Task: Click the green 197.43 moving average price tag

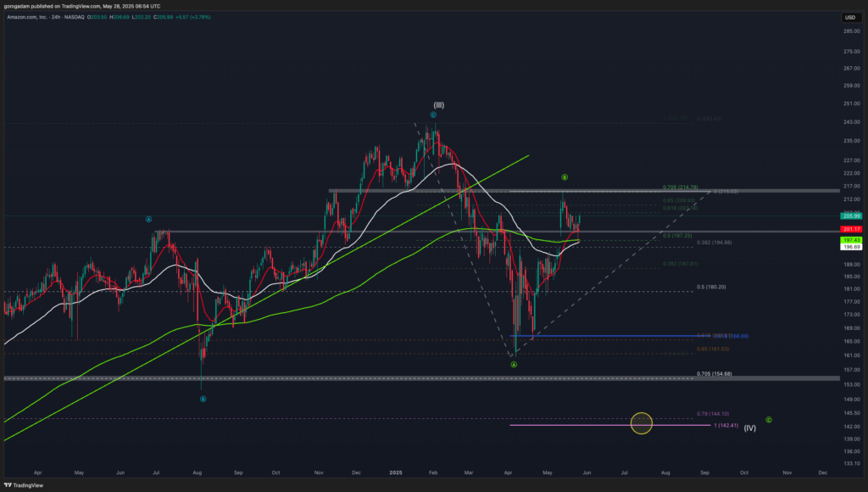Action: click(850, 240)
